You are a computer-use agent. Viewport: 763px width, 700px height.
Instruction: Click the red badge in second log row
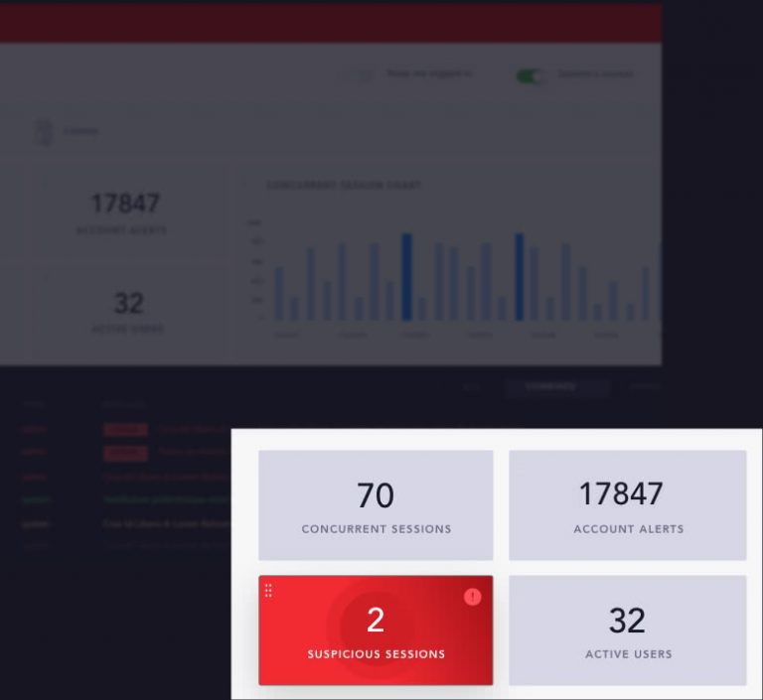click(125, 453)
